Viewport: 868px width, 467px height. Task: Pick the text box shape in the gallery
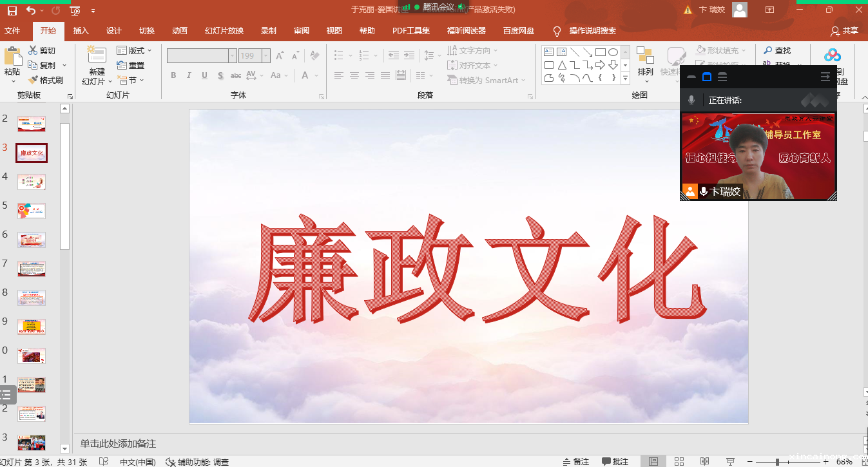(549, 52)
